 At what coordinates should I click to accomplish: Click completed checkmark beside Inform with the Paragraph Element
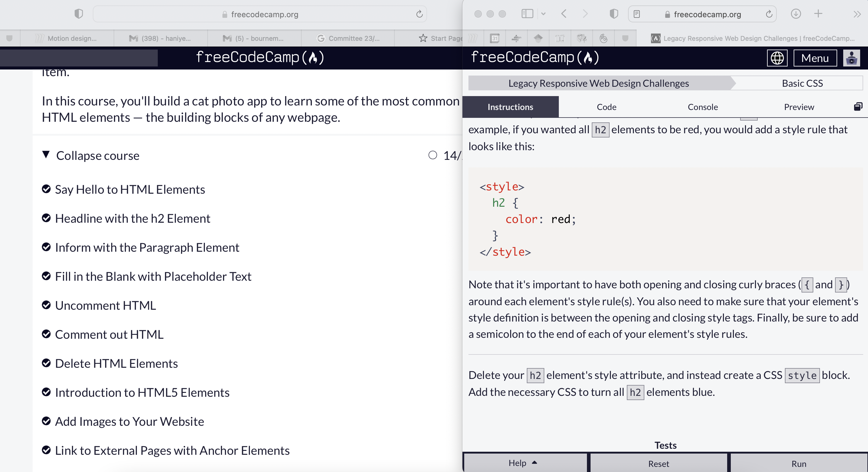[x=46, y=247]
